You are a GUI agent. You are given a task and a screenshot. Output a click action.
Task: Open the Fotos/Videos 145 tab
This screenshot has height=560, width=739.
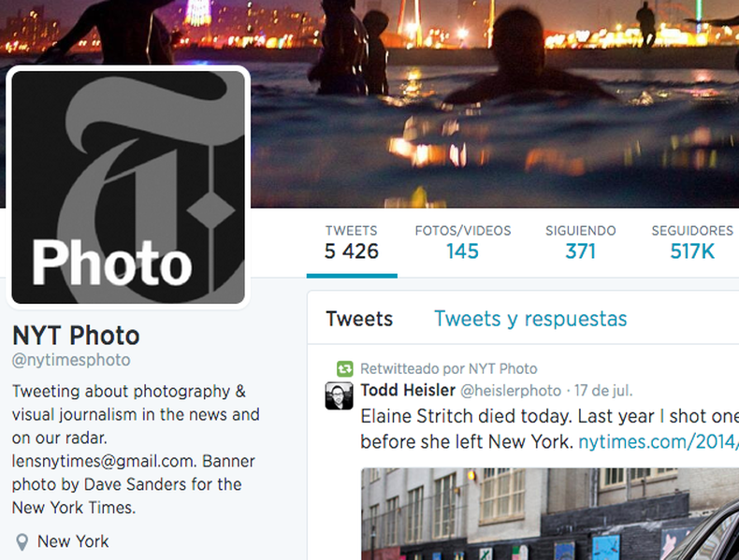[x=463, y=243]
